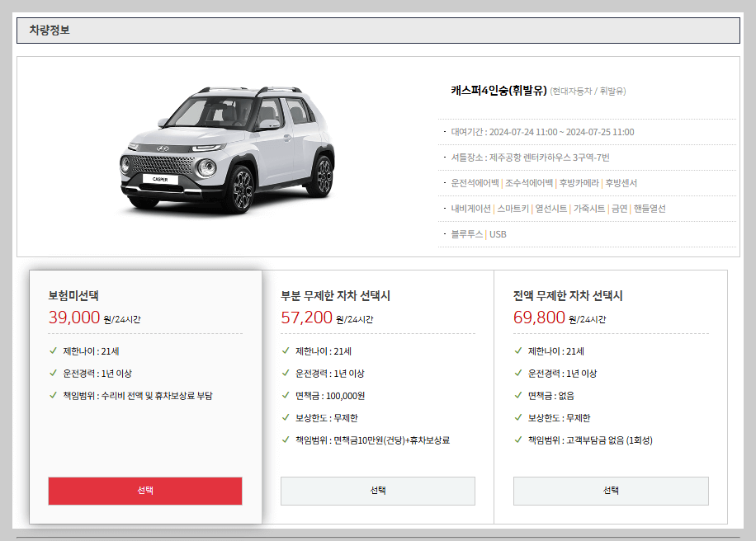Click the red 선택 button under 보험미선택
The height and width of the screenshot is (541, 756).
click(x=144, y=491)
